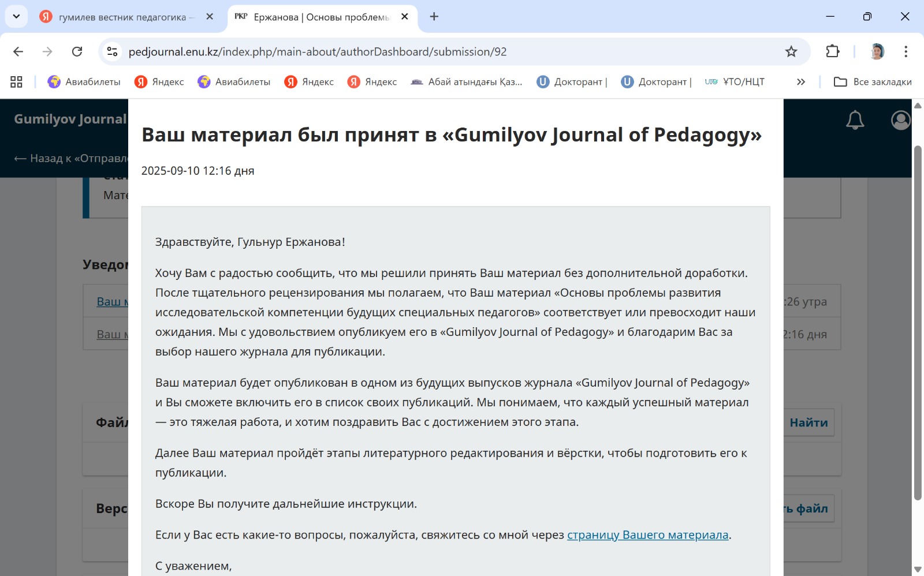924x576 pixels.
Task: Open the browser extensions puzzle icon
Action: 832,51
